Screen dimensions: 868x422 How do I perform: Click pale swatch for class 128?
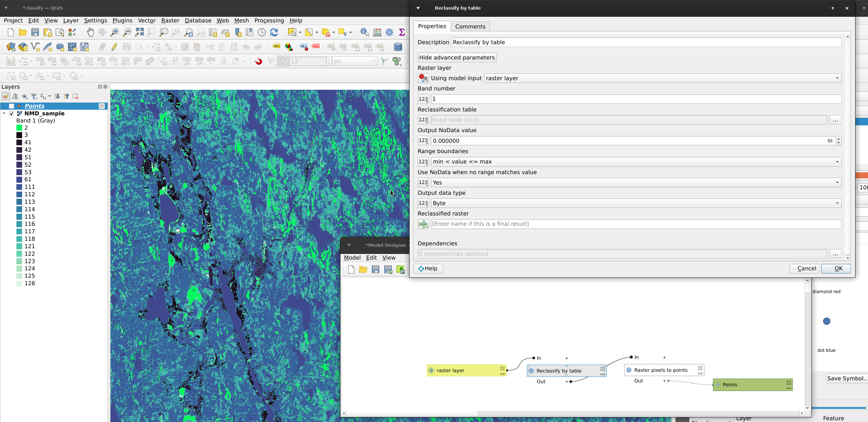19,283
